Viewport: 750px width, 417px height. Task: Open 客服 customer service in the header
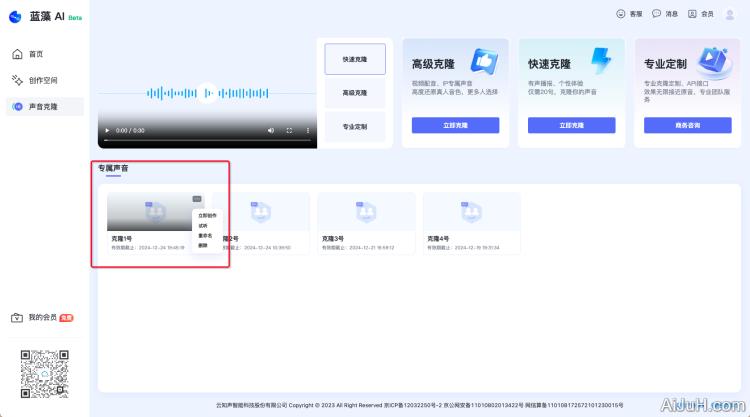point(628,14)
